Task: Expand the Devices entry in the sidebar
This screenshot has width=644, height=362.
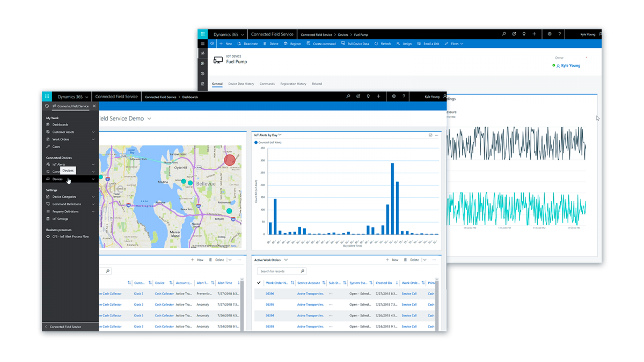Action: pyautogui.click(x=93, y=178)
